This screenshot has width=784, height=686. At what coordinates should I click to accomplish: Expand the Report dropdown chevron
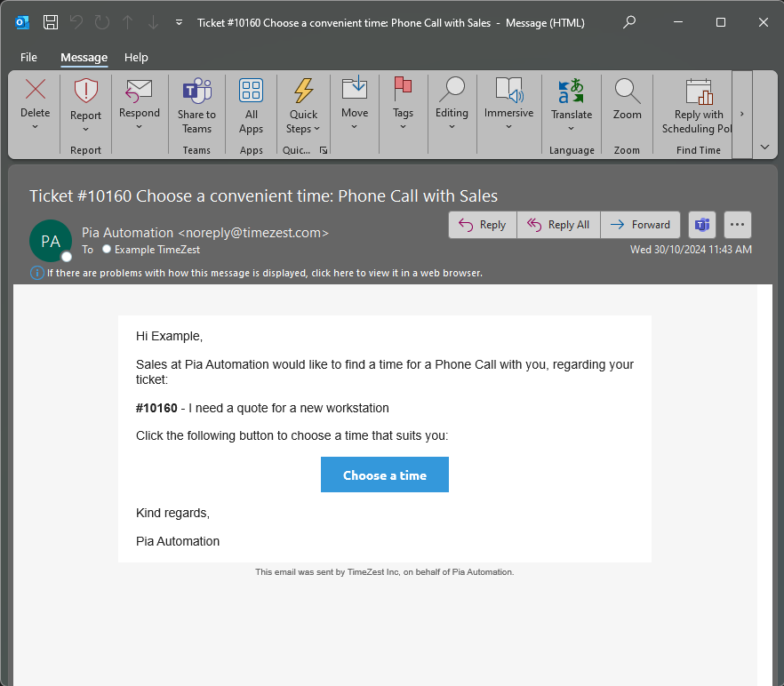point(85,129)
